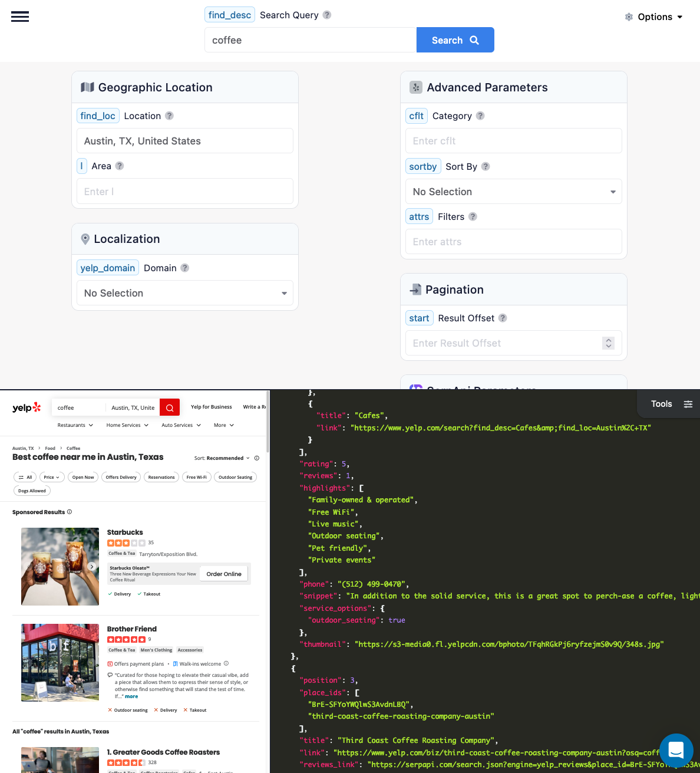Click the more link in Brother Friend review
700x773 pixels.
click(131, 696)
